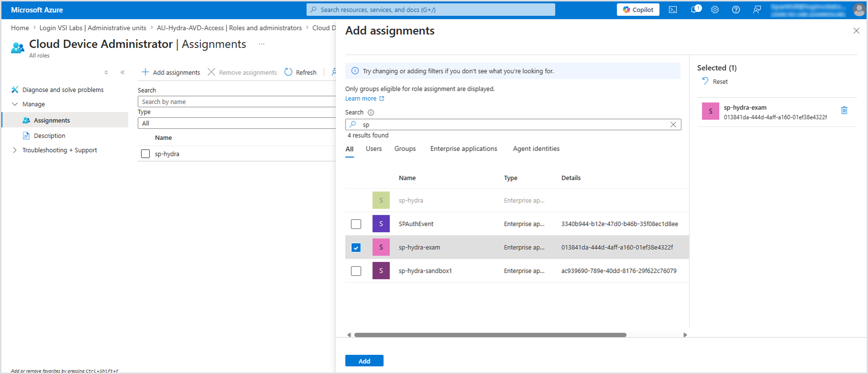Image resolution: width=868 pixels, height=374 pixels.
Task: Open Diagnose and solve problems
Action: click(63, 90)
